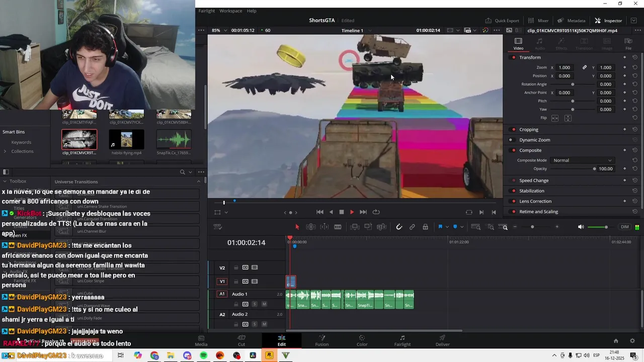Screen dimensions: 644x362
Task: Mute with the speaker volume icon
Action: (x=581, y=227)
